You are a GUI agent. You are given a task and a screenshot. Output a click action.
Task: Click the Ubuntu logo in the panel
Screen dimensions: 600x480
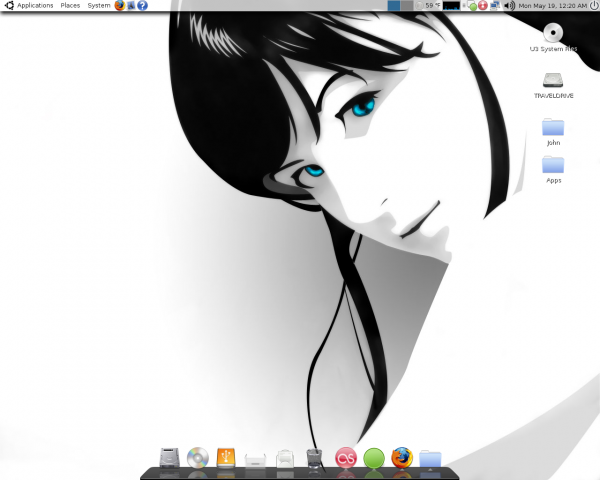[x=9, y=5]
